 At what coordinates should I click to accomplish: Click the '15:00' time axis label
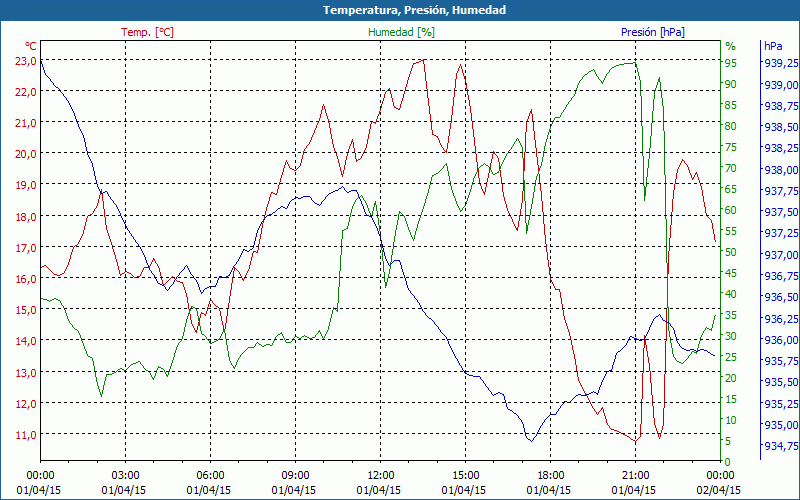(x=465, y=476)
